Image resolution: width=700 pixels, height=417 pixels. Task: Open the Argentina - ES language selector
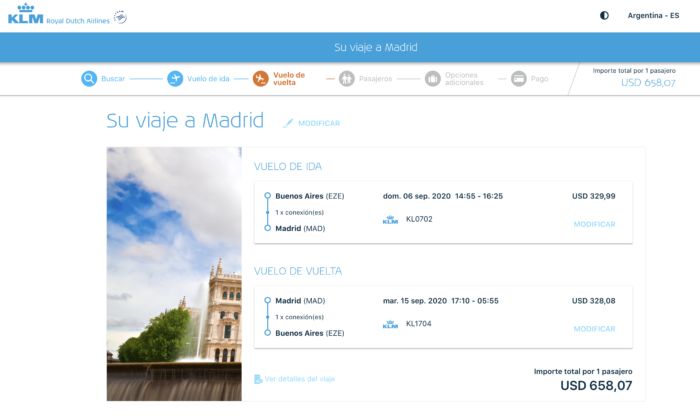pyautogui.click(x=653, y=16)
